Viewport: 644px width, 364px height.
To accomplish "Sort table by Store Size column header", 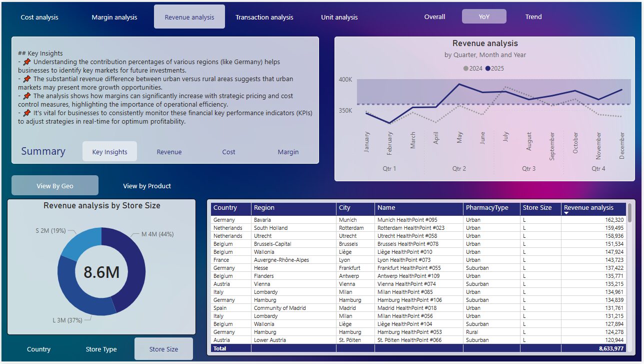I will 537,208.
